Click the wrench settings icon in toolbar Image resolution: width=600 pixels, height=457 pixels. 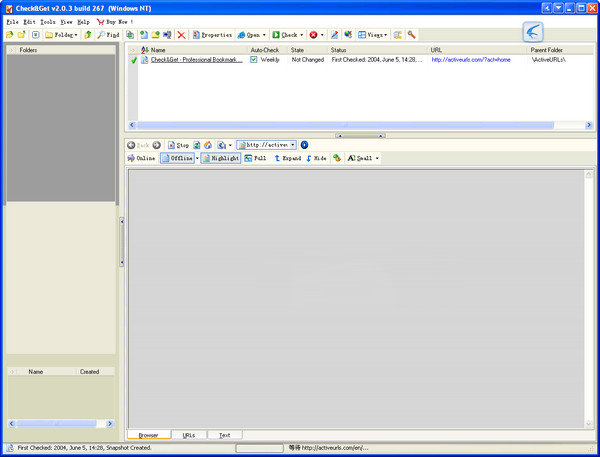(x=411, y=35)
